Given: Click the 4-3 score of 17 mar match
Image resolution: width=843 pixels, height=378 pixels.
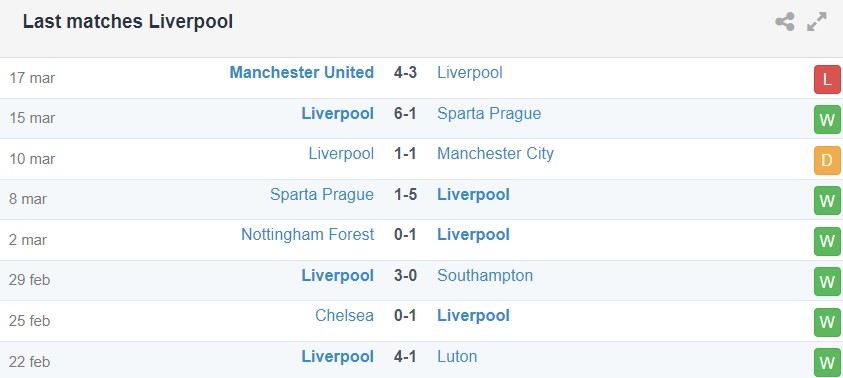Looking at the screenshot, I should pos(405,73).
